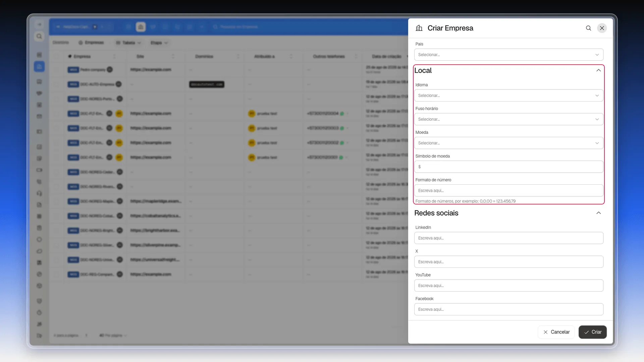
Task: Open the Idioma dropdown
Action: coord(508,96)
